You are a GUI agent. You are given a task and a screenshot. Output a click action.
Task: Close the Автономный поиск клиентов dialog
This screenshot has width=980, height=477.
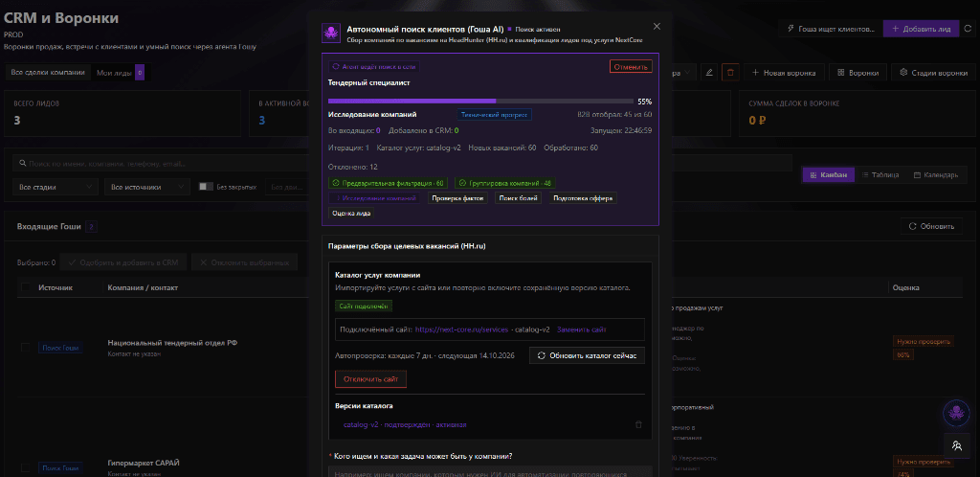tap(657, 26)
